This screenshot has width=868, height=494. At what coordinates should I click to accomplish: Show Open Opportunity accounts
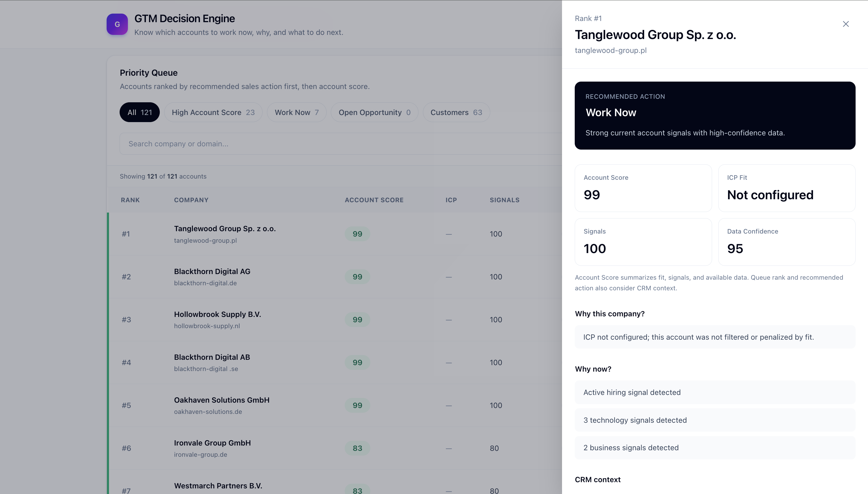pyautogui.click(x=374, y=112)
